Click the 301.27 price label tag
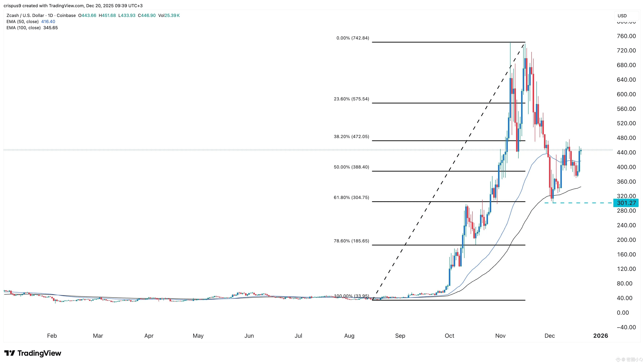Image resolution: width=644 pixels, height=364 pixels. (626, 203)
